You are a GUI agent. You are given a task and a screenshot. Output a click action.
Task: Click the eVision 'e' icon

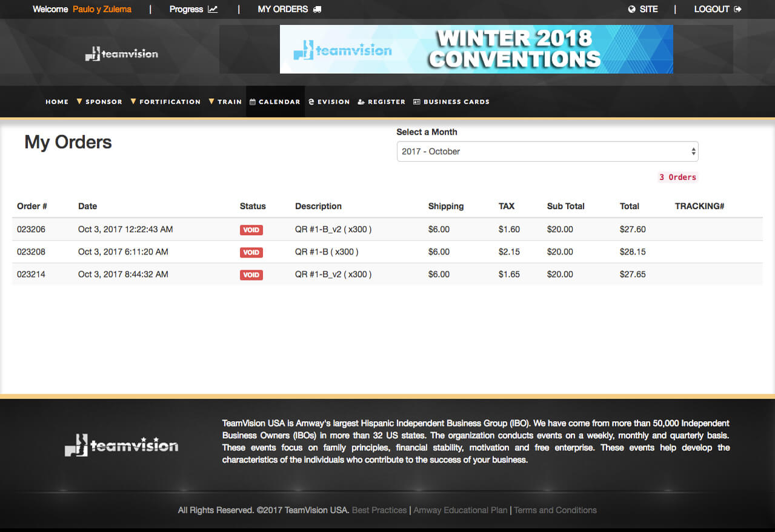click(311, 102)
